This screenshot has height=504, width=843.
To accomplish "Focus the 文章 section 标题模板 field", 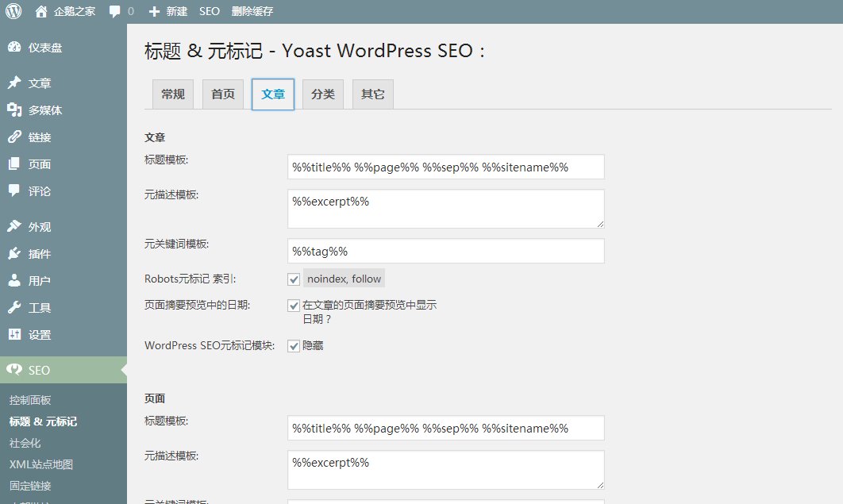I will (x=445, y=167).
